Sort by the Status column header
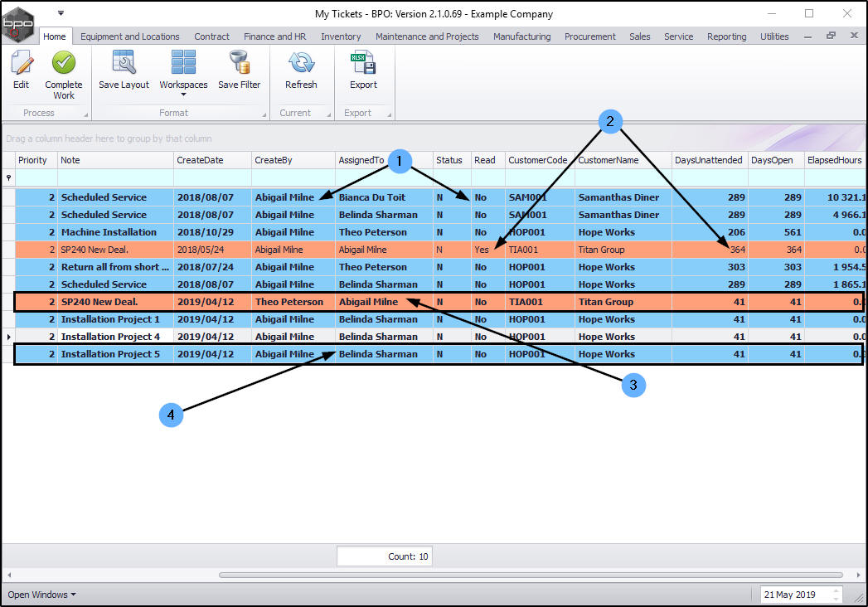The height and width of the screenshot is (607, 868). pos(452,160)
